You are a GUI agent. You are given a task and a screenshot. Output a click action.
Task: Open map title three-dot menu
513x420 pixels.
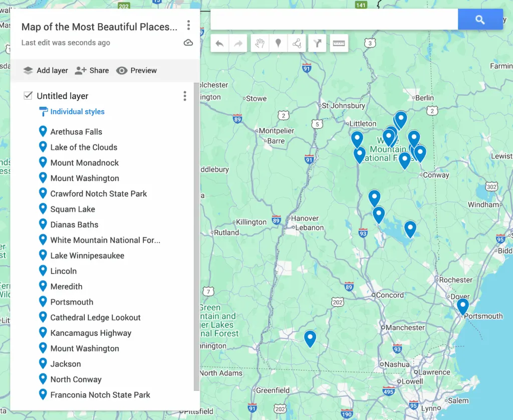click(x=188, y=25)
